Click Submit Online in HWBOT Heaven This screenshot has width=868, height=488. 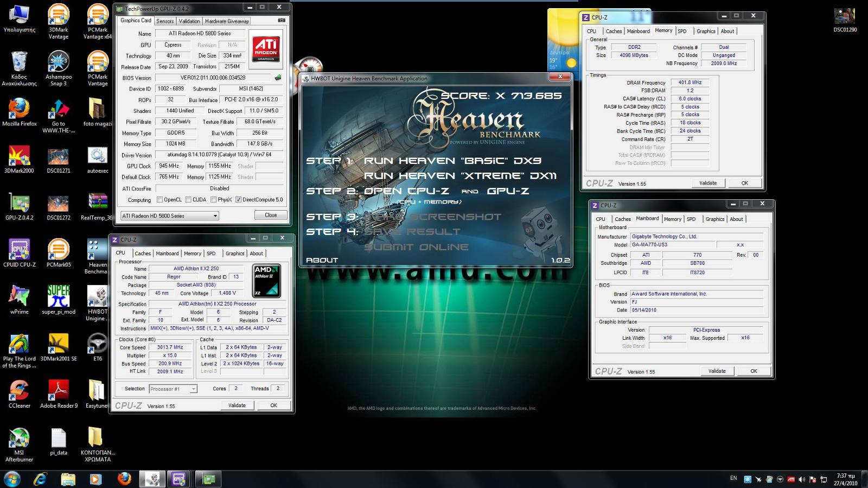tap(416, 247)
